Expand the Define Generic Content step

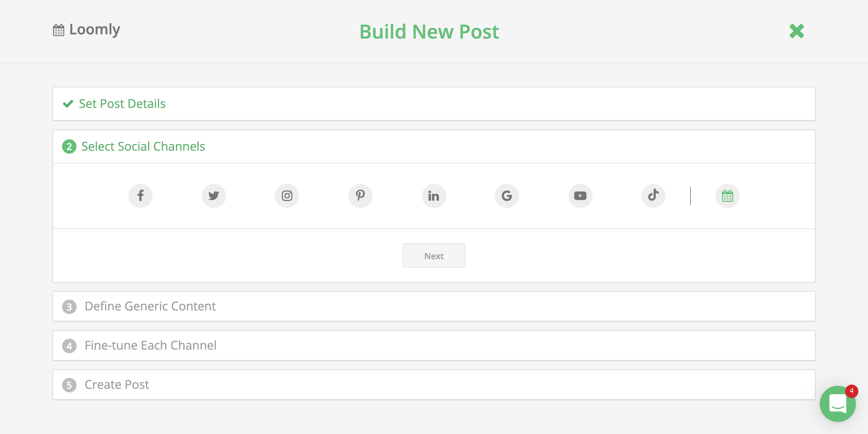(150, 306)
